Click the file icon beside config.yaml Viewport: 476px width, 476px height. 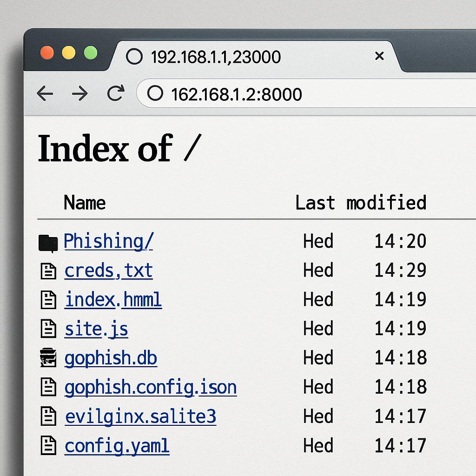[48, 445]
